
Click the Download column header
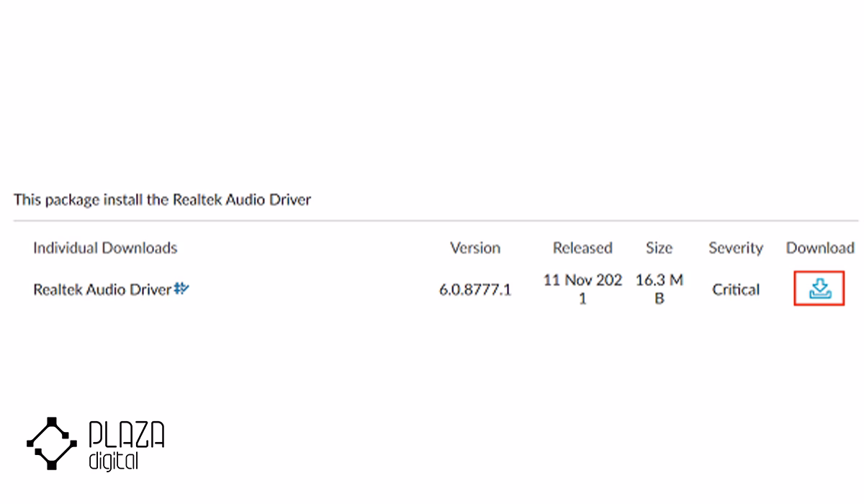[x=820, y=248]
